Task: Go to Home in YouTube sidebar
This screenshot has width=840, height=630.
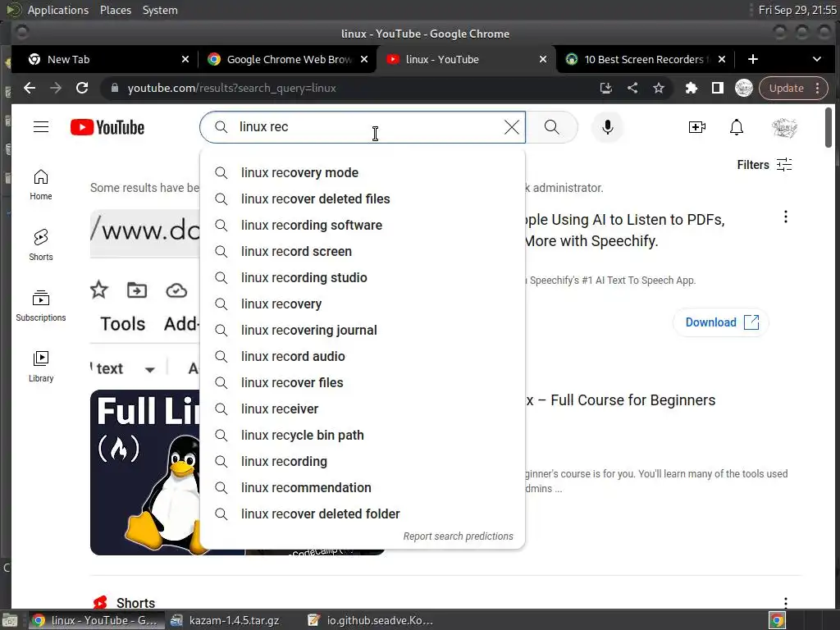Action: 41,185
